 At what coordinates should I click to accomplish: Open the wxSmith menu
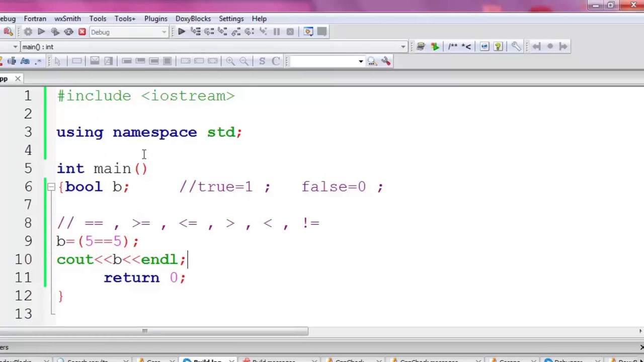click(x=67, y=19)
